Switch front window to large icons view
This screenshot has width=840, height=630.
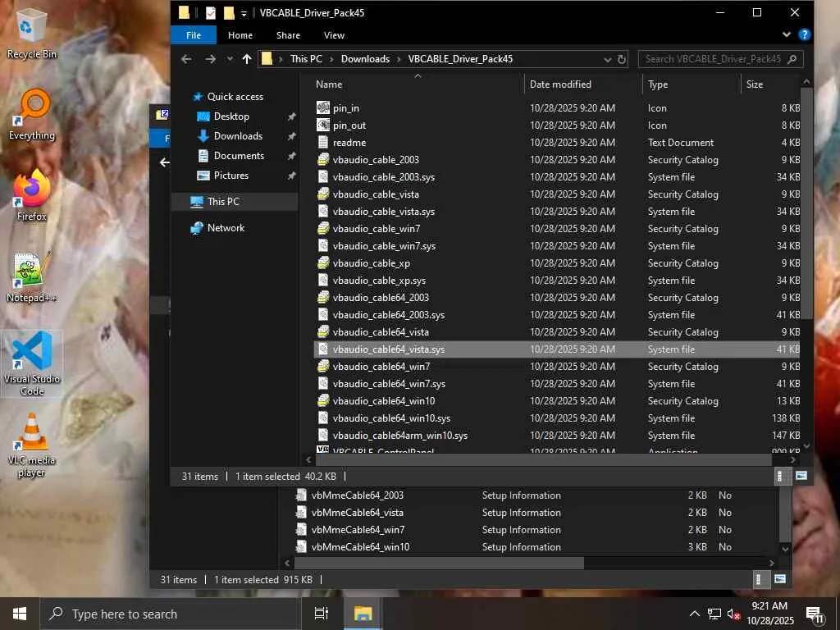(x=801, y=476)
